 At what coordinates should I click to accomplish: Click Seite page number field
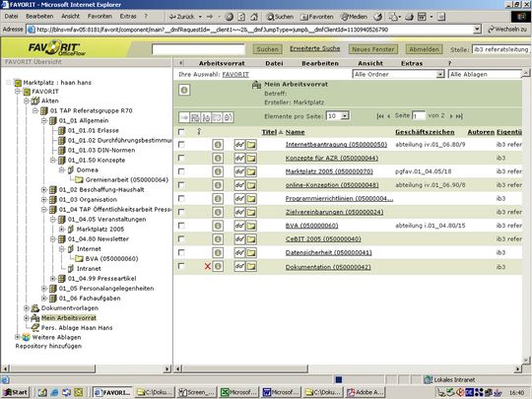(419, 116)
